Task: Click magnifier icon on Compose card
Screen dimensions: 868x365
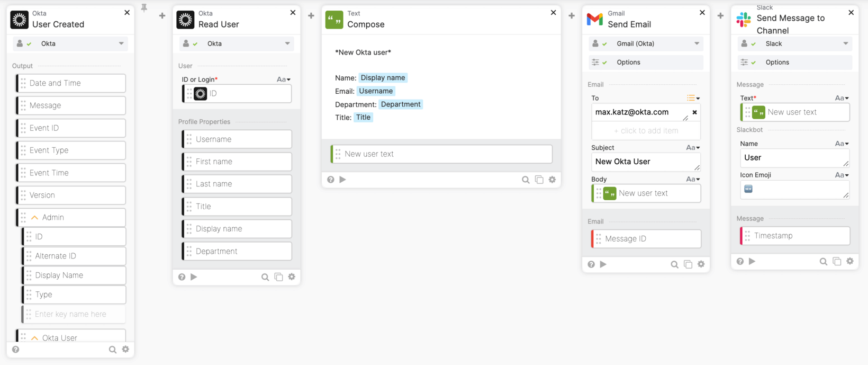Action: pyautogui.click(x=526, y=180)
